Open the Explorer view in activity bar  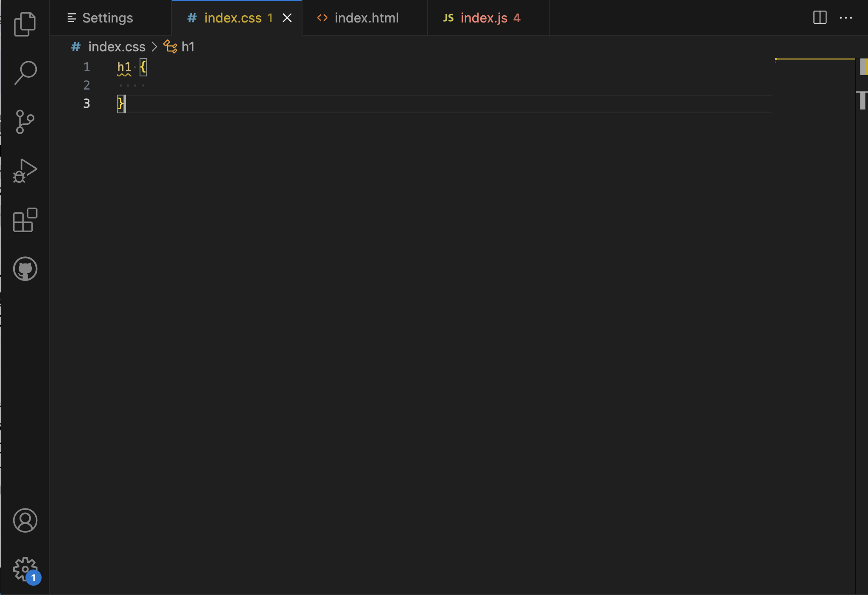pyautogui.click(x=25, y=24)
